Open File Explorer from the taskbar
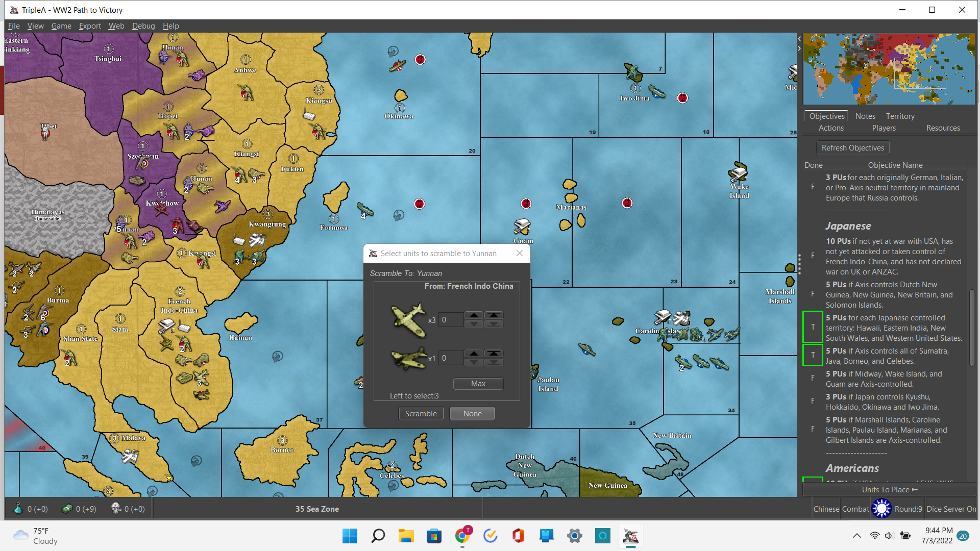The image size is (980, 551). [x=406, y=536]
